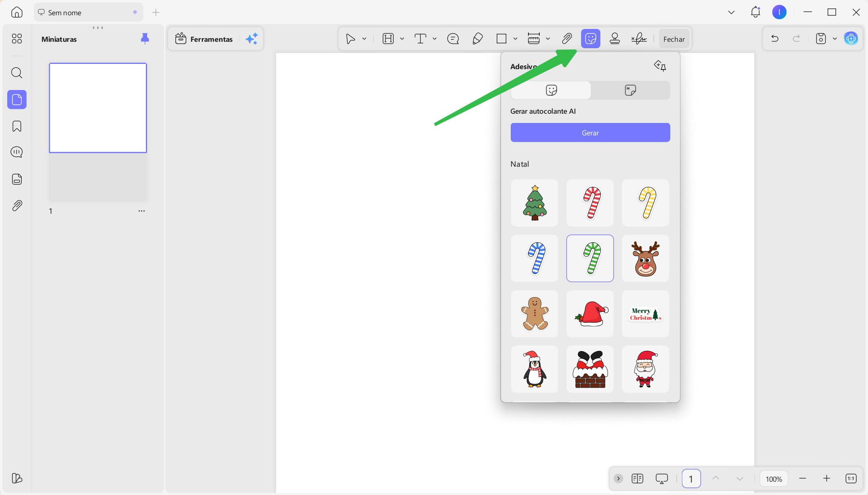Toggle the sticker tool in toolbar
The width and height of the screenshot is (868, 495).
591,39
